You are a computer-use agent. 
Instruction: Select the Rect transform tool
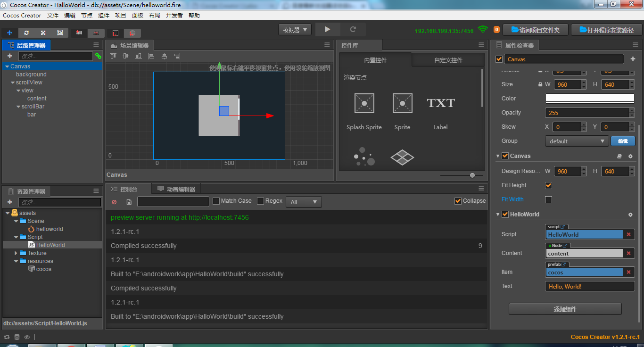point(60,33)
